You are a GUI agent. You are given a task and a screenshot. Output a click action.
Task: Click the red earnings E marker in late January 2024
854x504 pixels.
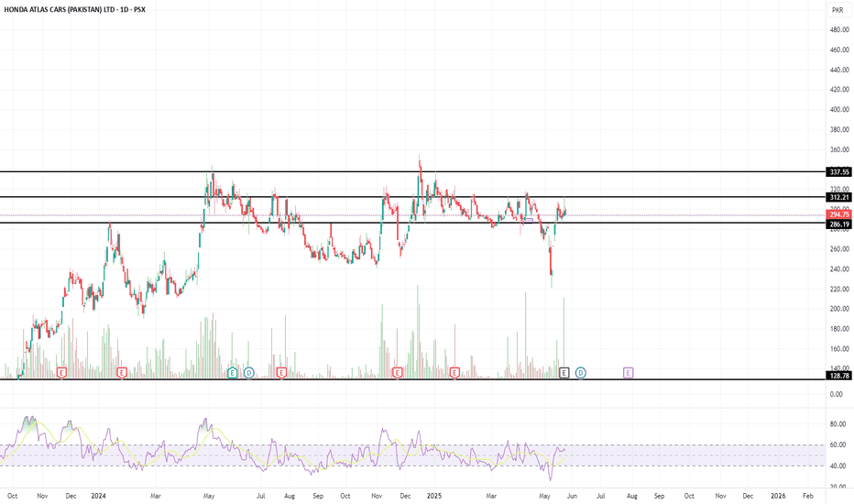(x=122, y=373)
